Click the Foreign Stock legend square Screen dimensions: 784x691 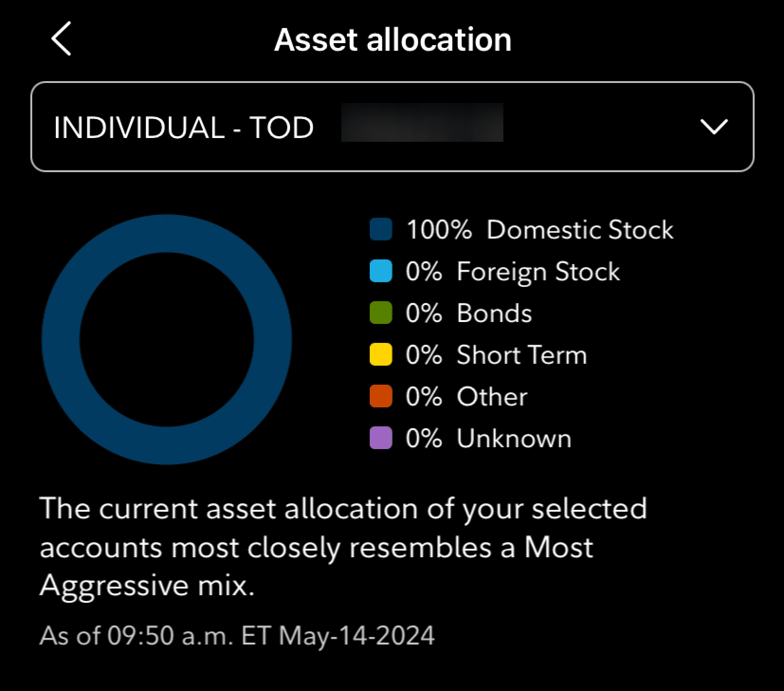pyautogui.click(x=381, y=271)
